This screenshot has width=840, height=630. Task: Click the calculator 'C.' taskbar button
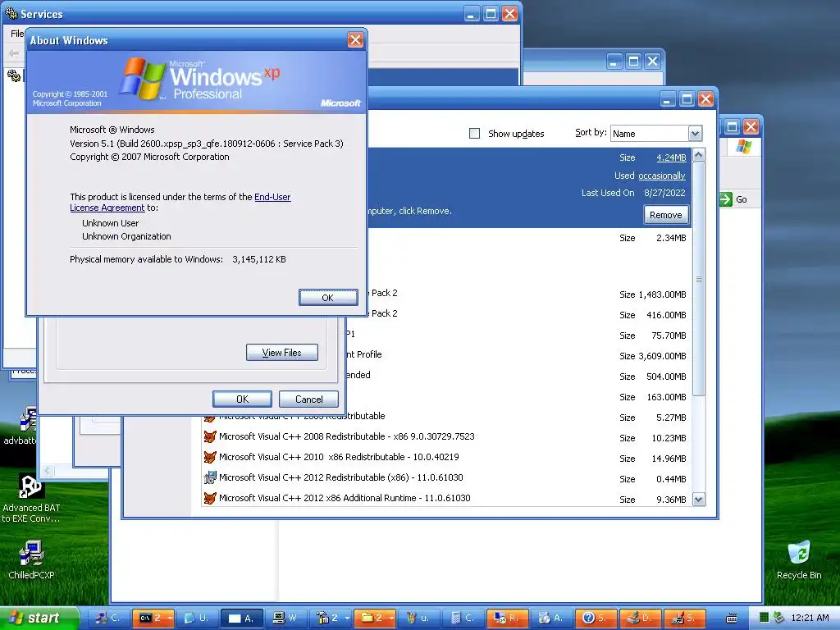coord(463,618)
